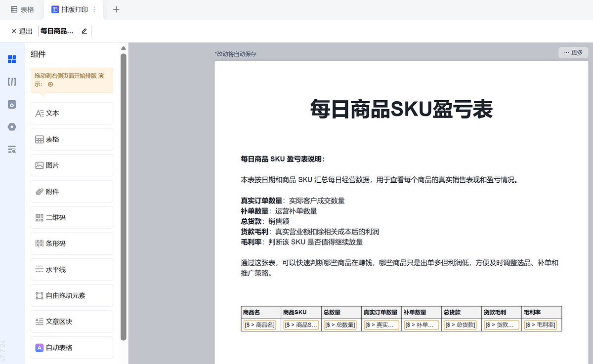The height and width of the screenshot is (364, 593).
Task: Click the hexagon icon in left sidebar
Action: click(x=12, y=127)
